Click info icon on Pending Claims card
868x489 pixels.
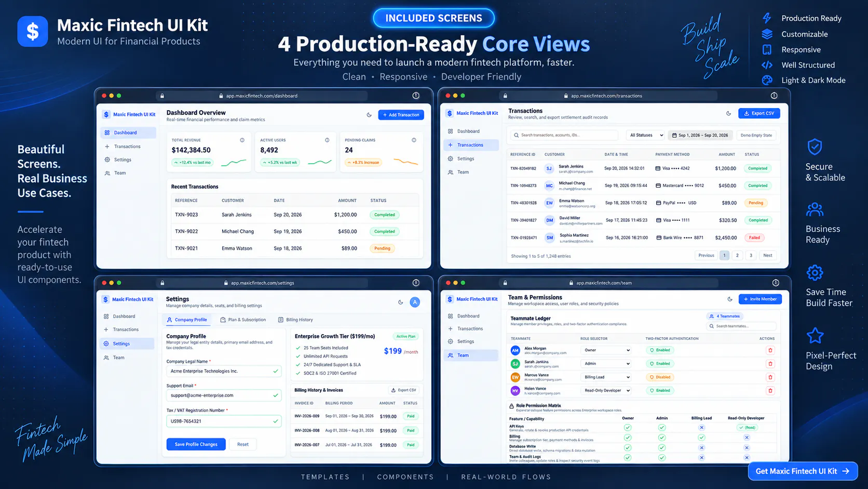coord(414,140)
